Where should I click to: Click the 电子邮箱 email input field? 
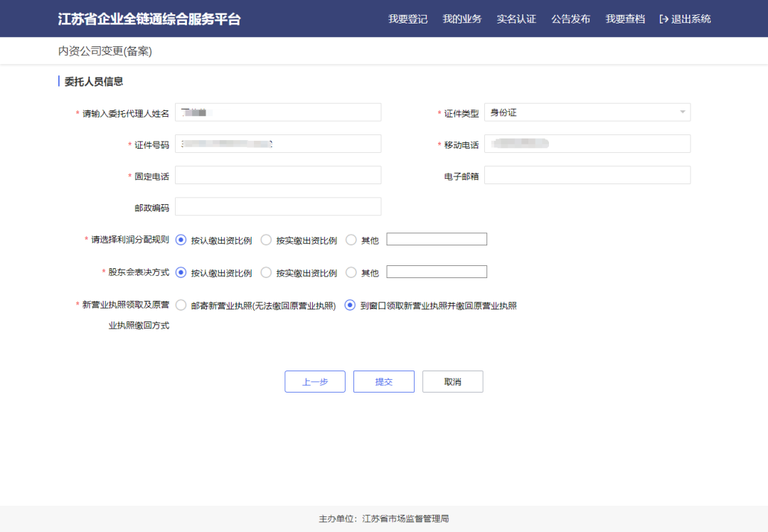tap(587, 174)
